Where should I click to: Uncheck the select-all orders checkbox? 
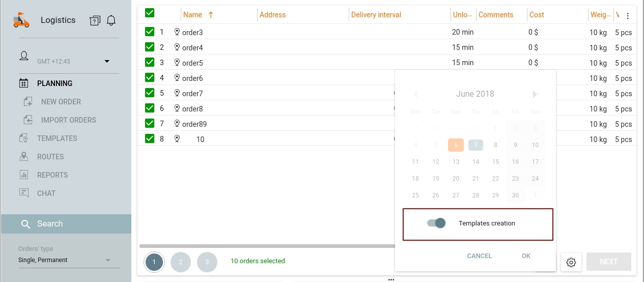coord(150,13)
